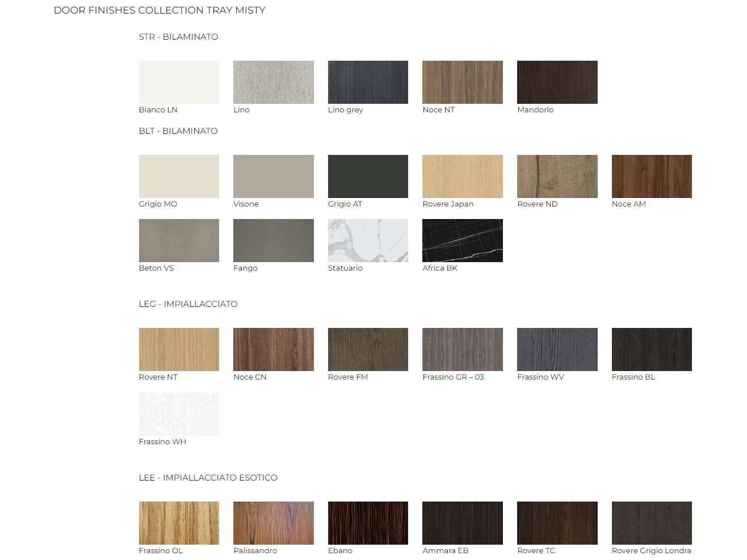
Task: Pick the Noce NT wood swatch
Action: tap(462, 82)
